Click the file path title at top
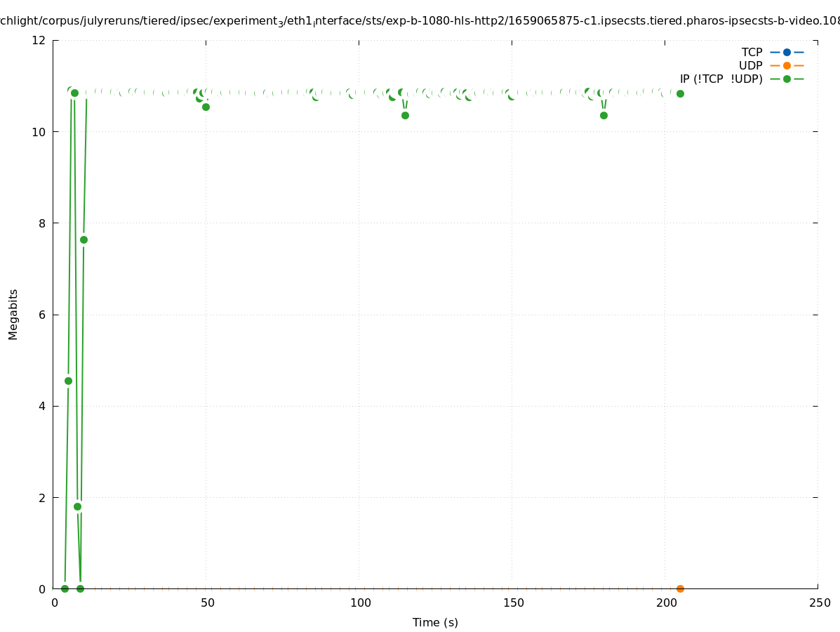The image size is (840, 632). click(420, 21)
